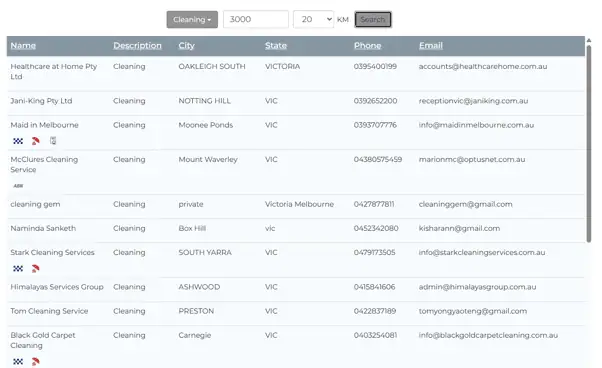This screenshot has height=368, width=602.
Task: Click email receptionvic@janiking.com.au
Action: (473, 101)
